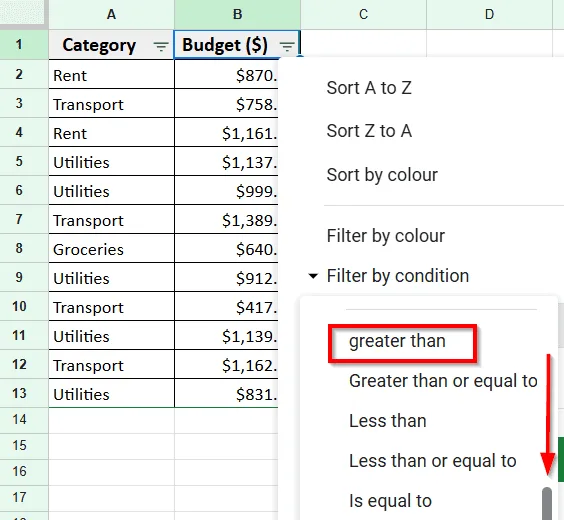Click the 'Category' header cell
The width and height of the screenshot is (564, 520).
point(112,45)
